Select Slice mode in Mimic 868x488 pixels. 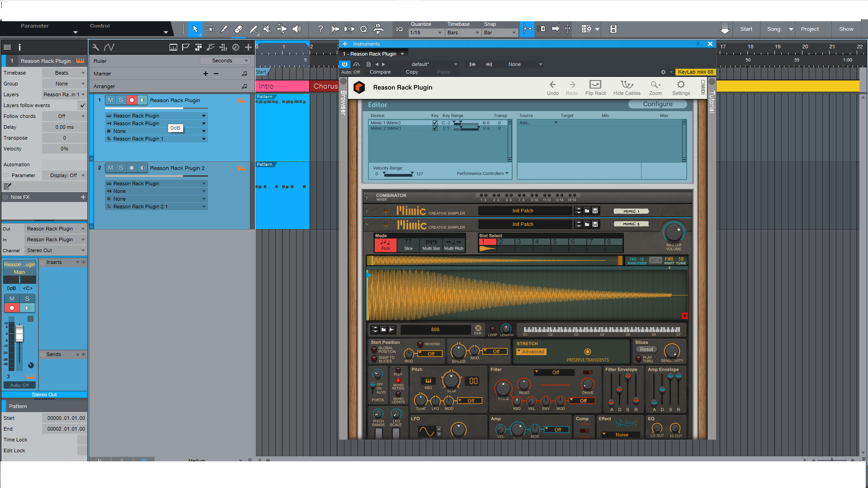coord(408,245)
